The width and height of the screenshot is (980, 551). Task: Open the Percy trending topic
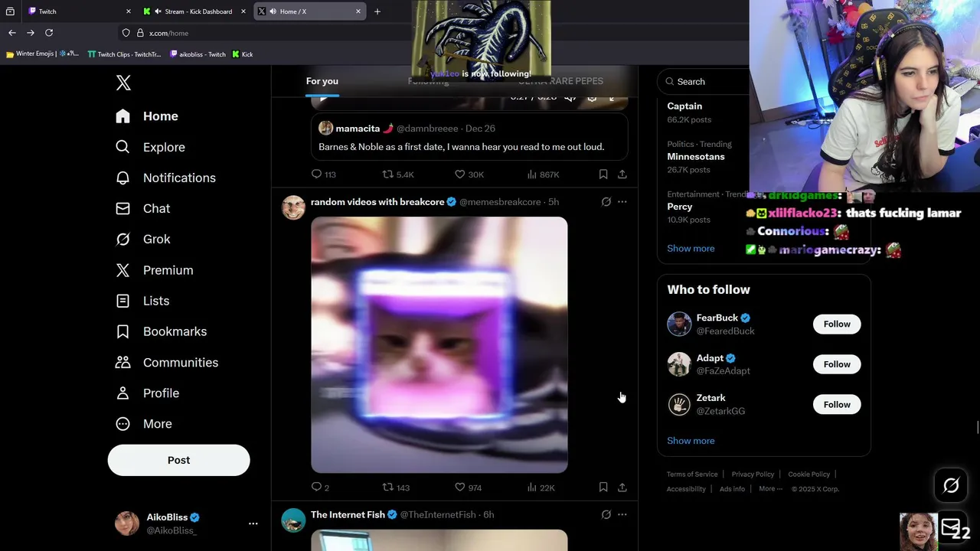[680, 207]
